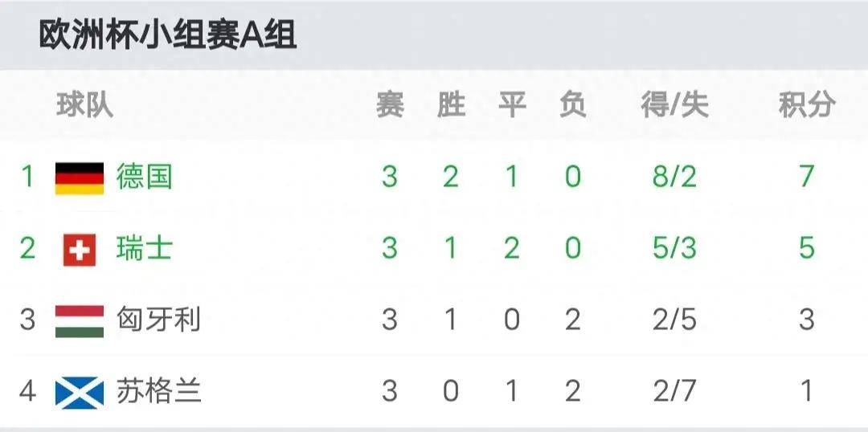Click the 赛 column header

pos(391,105)
